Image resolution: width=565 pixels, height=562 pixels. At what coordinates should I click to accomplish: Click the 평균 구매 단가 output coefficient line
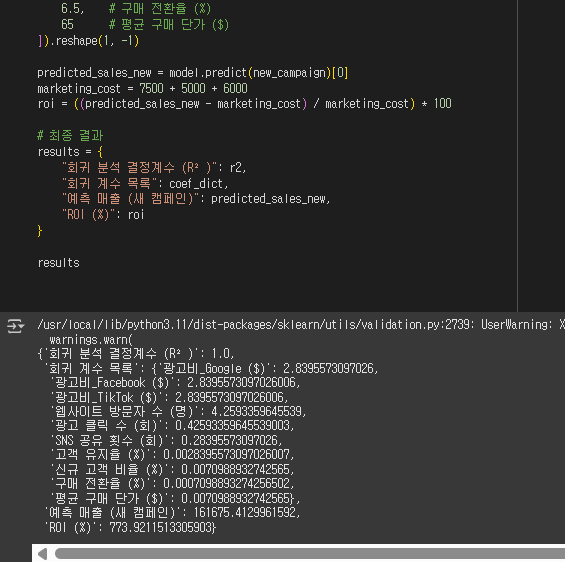click(x=175, y=498)
